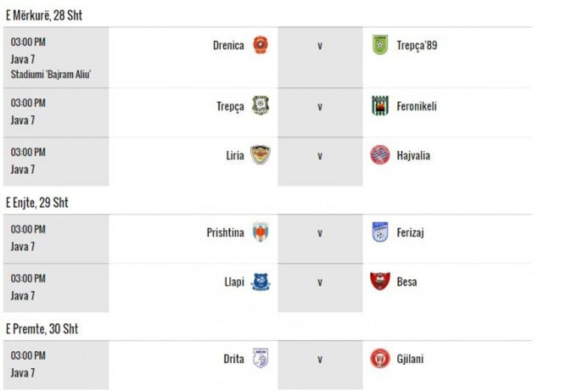
Task: Click the Hajvalia round crest icon
Action: tap(380, 155)
